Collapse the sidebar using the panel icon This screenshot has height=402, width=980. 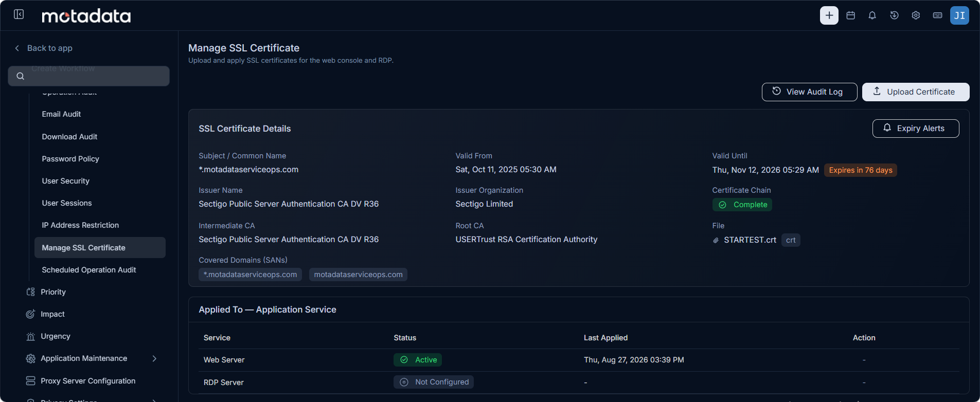point(19,14)
